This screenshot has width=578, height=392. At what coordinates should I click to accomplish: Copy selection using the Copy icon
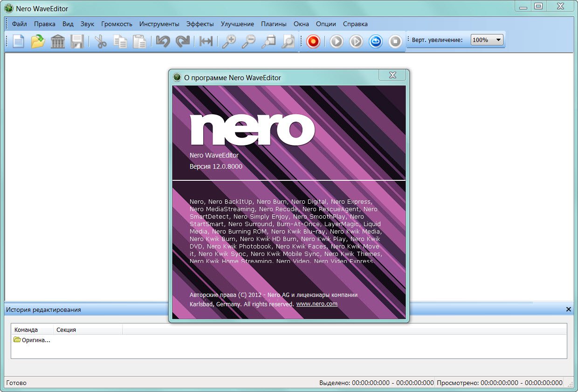click(x=120, y=41)
